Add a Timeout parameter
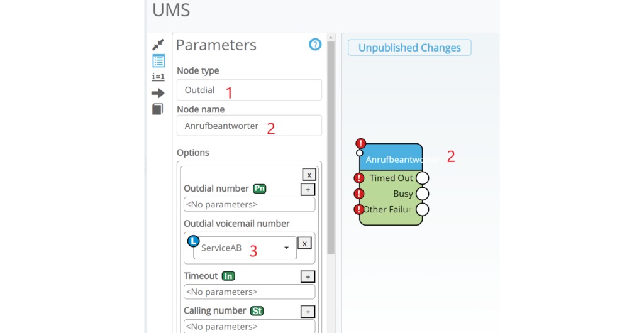This screenshot has height=333, width=644. (x=308, y=276)
